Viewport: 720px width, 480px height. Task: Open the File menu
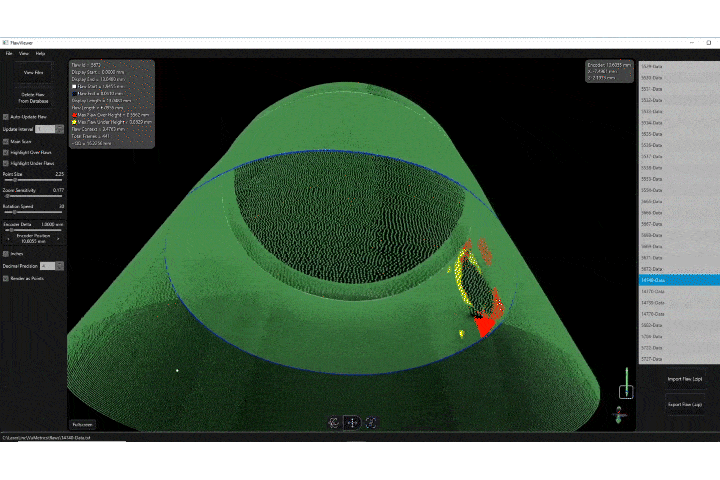[9, 53]
